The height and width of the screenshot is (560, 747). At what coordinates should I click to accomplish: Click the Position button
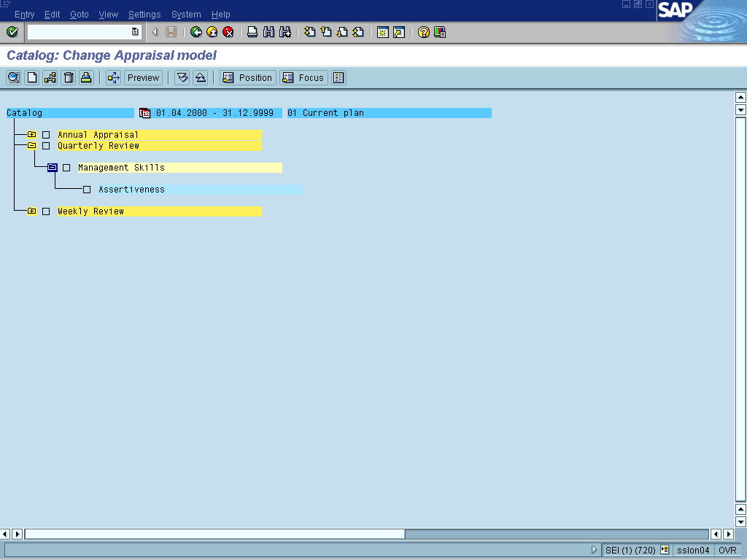pos(248,77)
